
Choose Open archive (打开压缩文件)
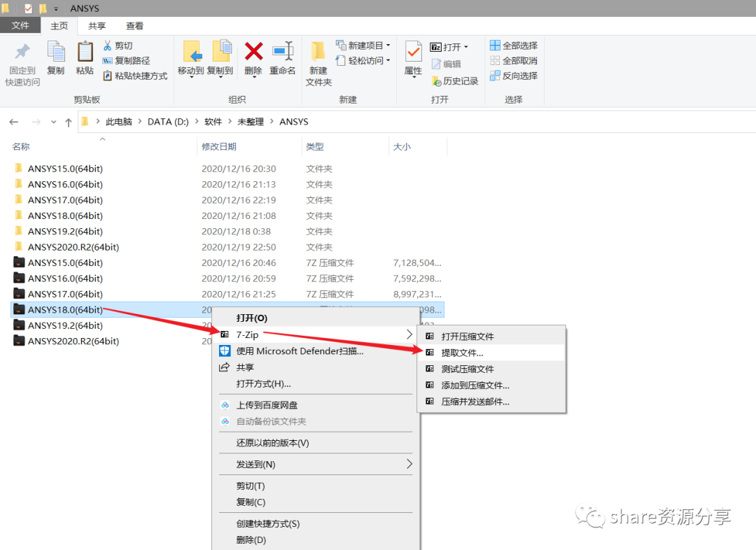click(x=491, y=337)
